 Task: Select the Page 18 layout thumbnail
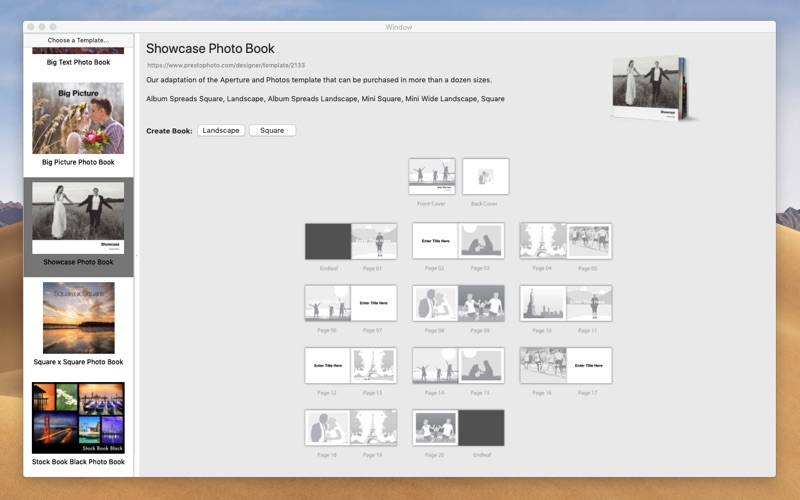pos(328,428)
